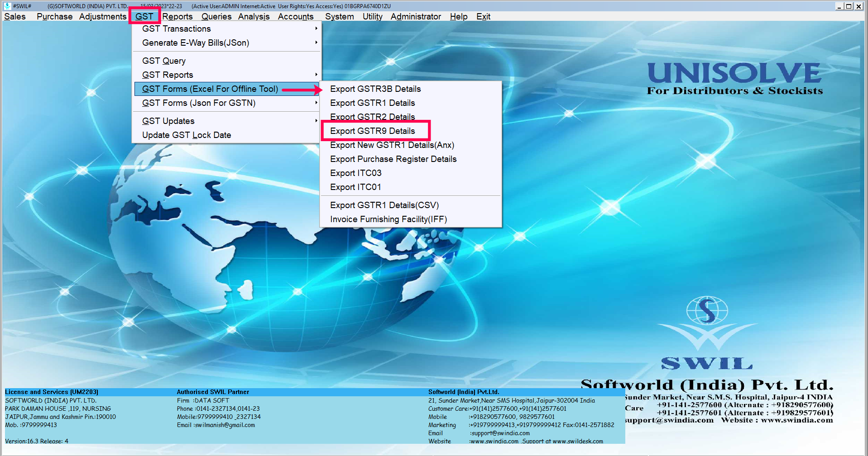This screenshot has height=456, width=868.
Task: Open the Accounts menu
Action: (296, 16)
